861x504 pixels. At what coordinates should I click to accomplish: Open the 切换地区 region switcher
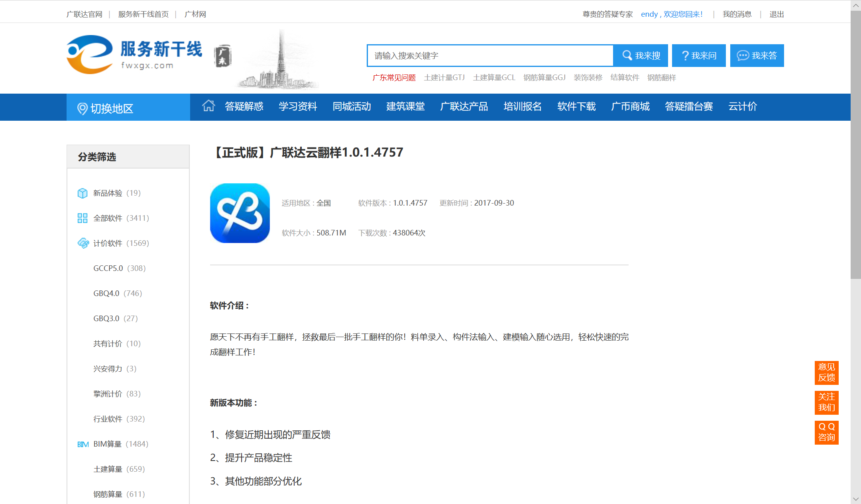[128, 108]
